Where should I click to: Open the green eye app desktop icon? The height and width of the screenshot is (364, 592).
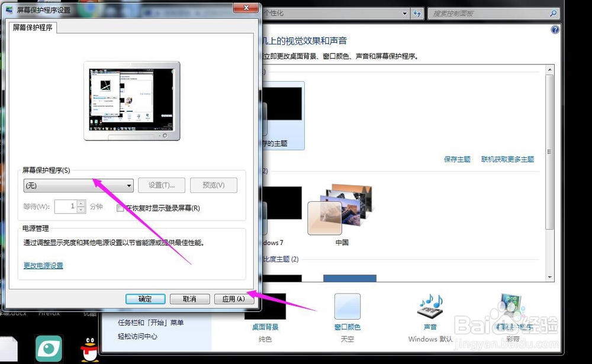coord(49,349)
